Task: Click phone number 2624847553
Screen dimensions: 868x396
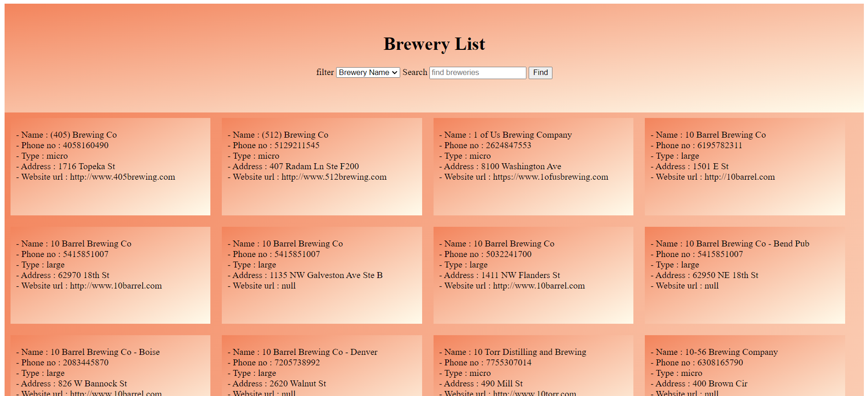Action: click(509, 145)
